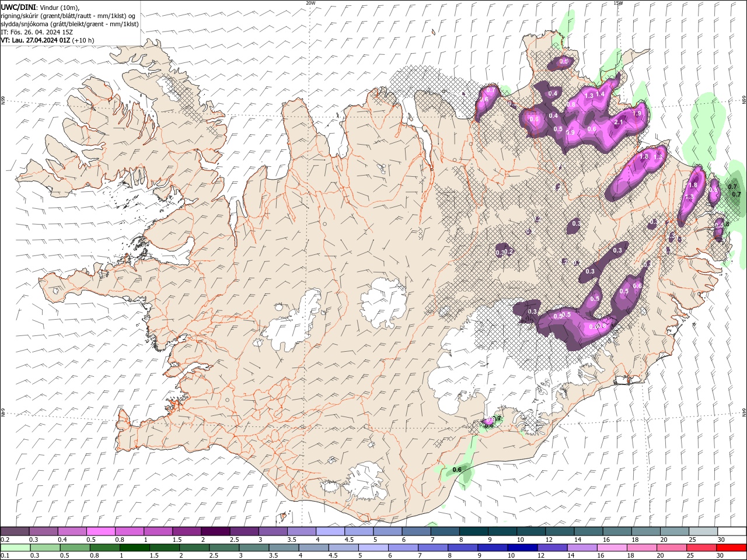Select the 'rigning/skúrir' legend description line

point(68,16)
